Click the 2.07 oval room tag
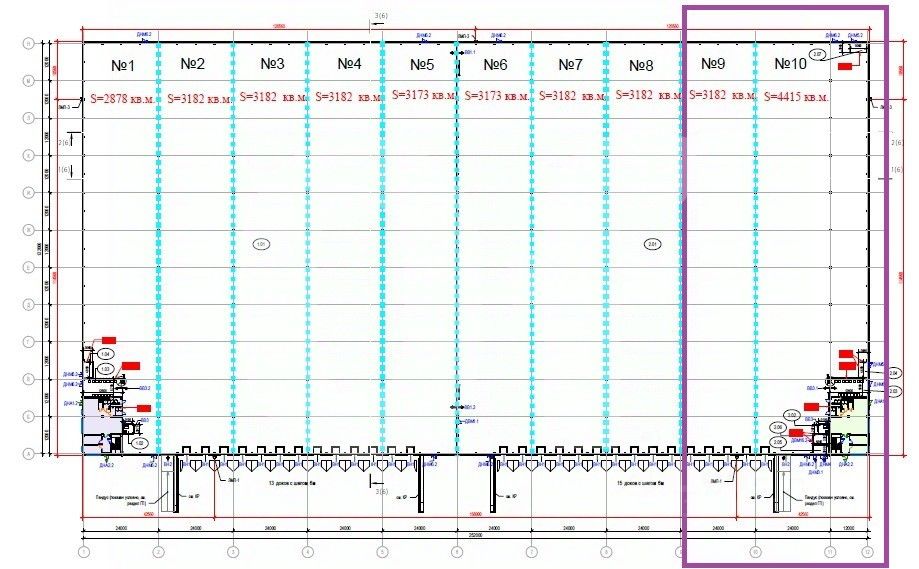 [818, 54]
